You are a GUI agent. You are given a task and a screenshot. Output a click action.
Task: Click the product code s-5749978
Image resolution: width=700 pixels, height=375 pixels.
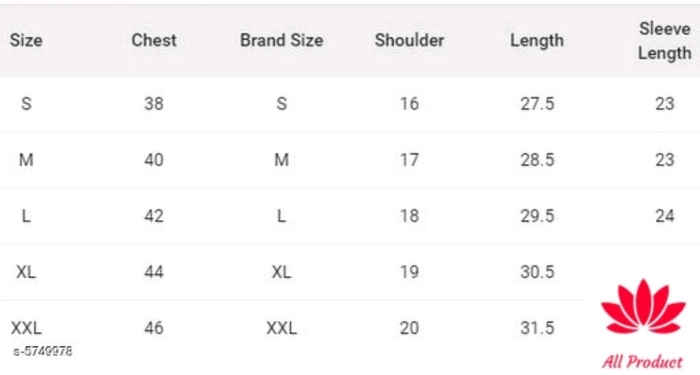coord(43,351)
